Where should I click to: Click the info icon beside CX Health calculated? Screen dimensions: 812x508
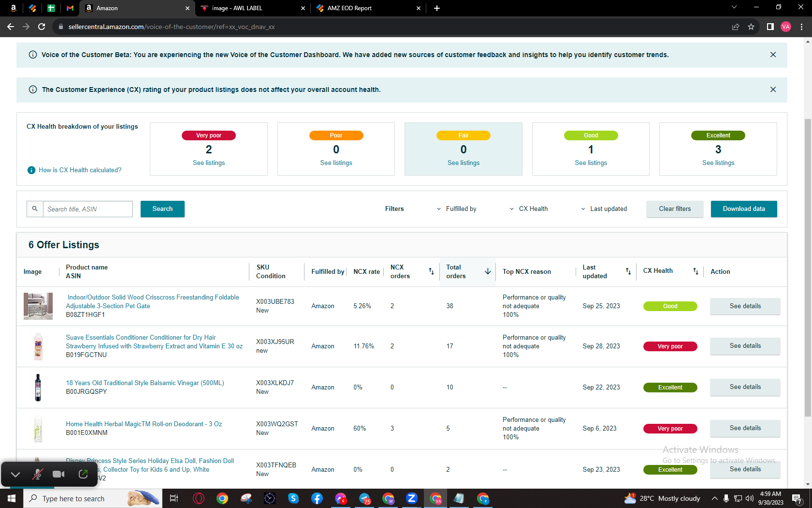(x=31, y=170)
